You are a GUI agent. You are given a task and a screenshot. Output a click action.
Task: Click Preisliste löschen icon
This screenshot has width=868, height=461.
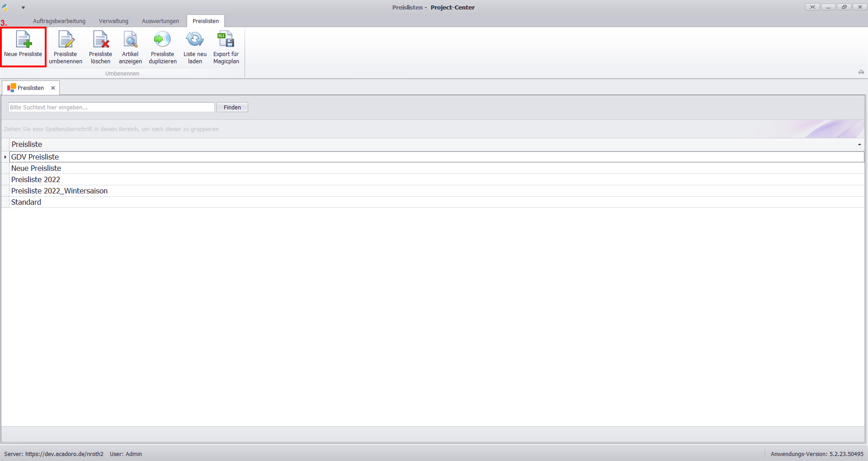[x=100, y=40]
